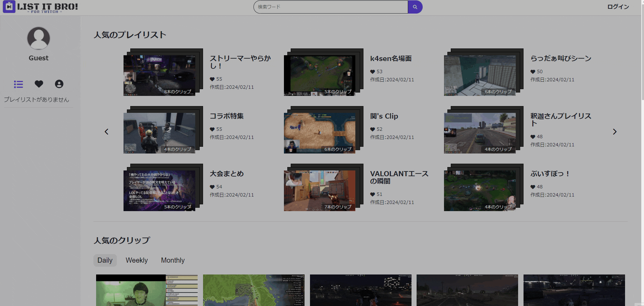Viewport: 644px width, 306px height.
Task: Click the LIST IT BRO! logo icon
Action: click(9, 7)
